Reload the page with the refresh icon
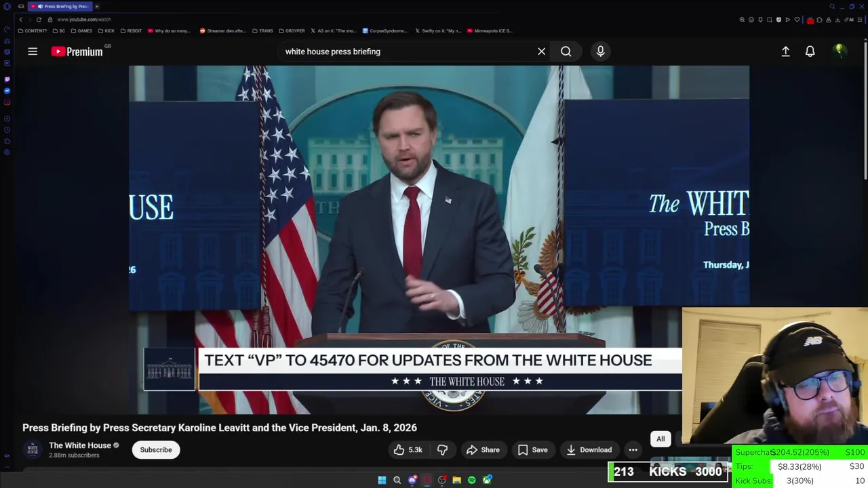The image size is (868, 488). point(39,20)
